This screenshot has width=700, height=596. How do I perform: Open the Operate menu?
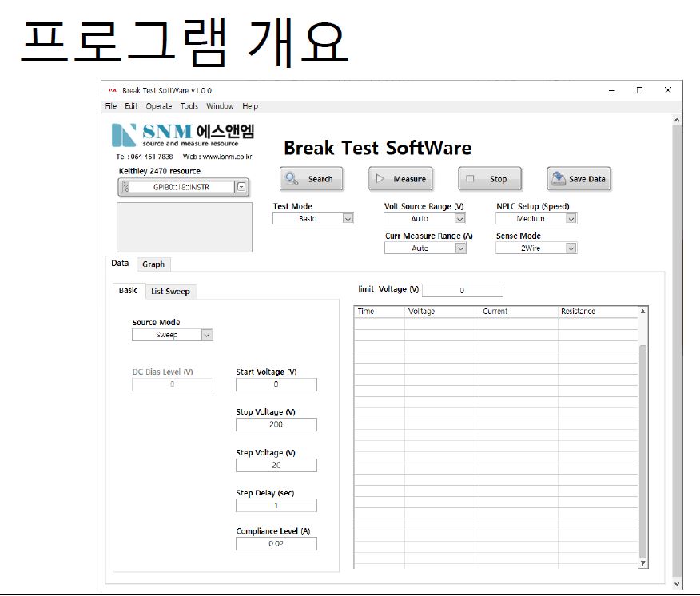tap(158, 106)
